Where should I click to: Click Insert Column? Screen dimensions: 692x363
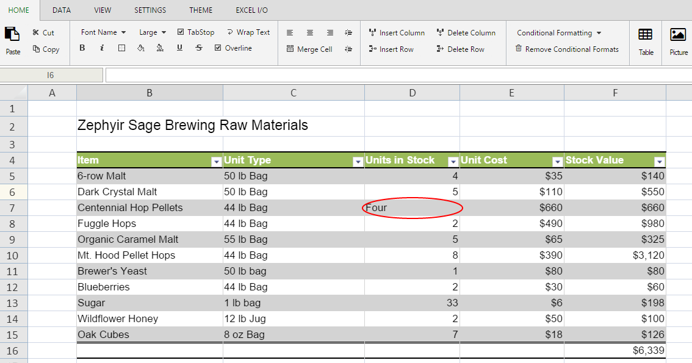click(x=397, y=33)
